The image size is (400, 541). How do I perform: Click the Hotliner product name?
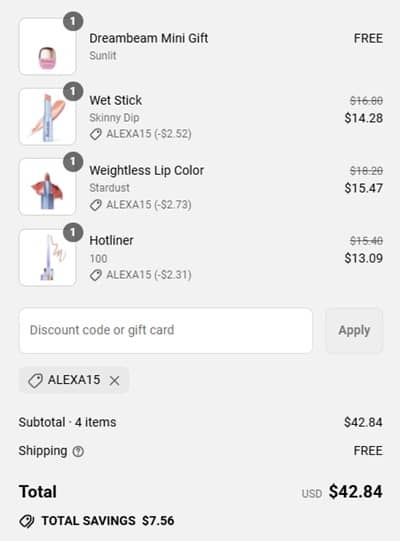[111, 240]
